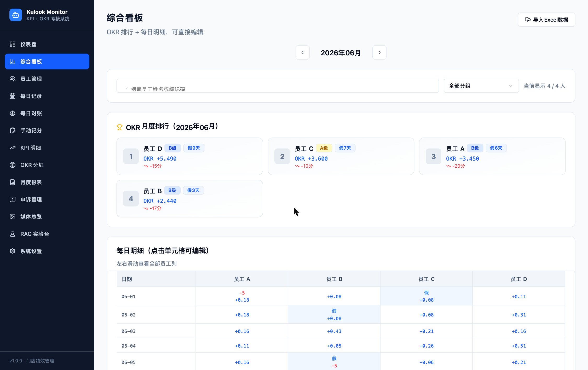Click the RAG 实验台 flask icon
This screenshot has width=588, height=370.
[x=13, y=234]
